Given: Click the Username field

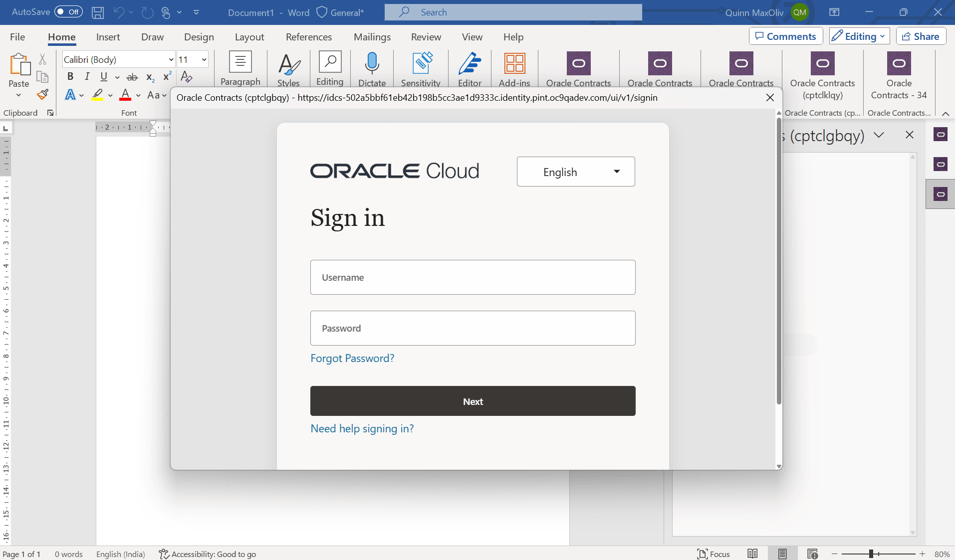Looking at the screenshot, I should point(473,277).
